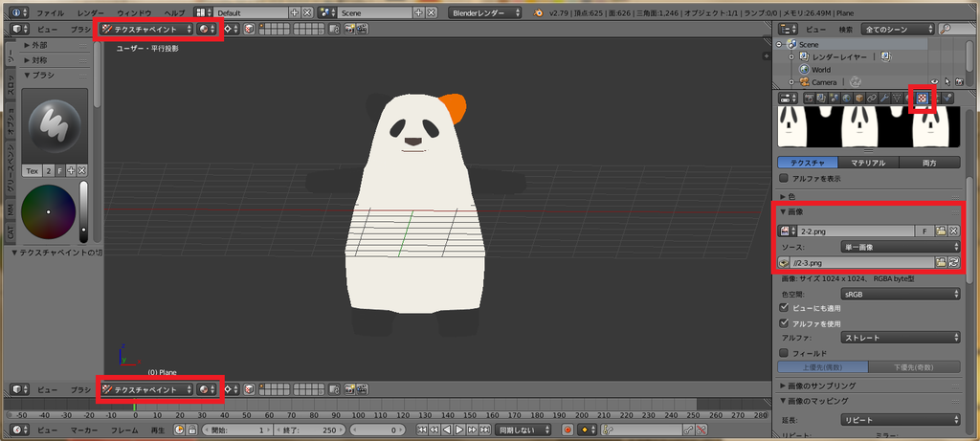This screenshot has width=980, height=441.
Task: Toggle the フィールド checkbox
Action: (x=784, y=353)
